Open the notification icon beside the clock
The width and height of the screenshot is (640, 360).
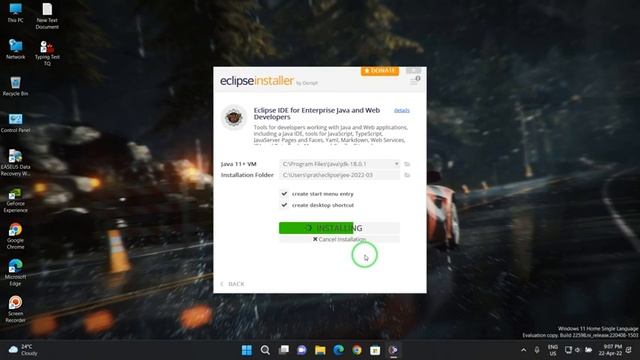629,350
